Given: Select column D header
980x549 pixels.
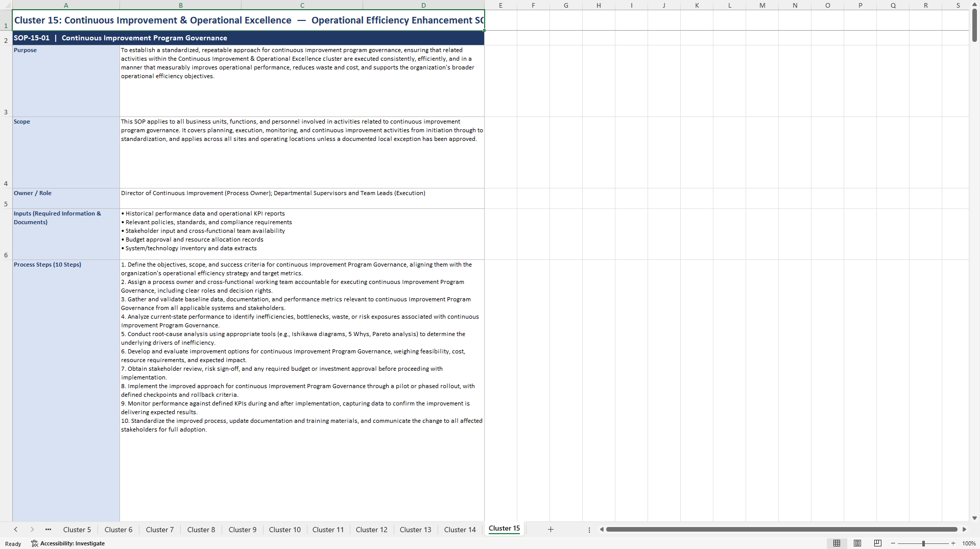Looking at the screenshot, I should click(423, 5).
